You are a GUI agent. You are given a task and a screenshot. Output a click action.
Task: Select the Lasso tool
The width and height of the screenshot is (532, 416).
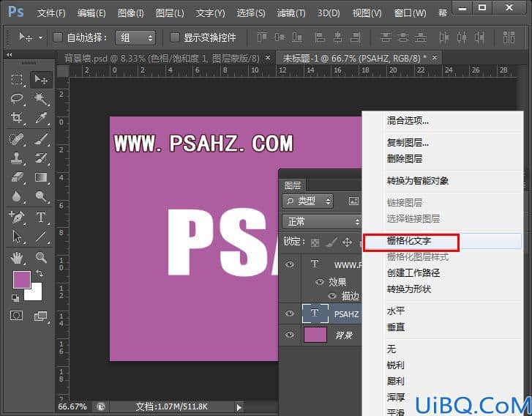(x=17, y=99)
